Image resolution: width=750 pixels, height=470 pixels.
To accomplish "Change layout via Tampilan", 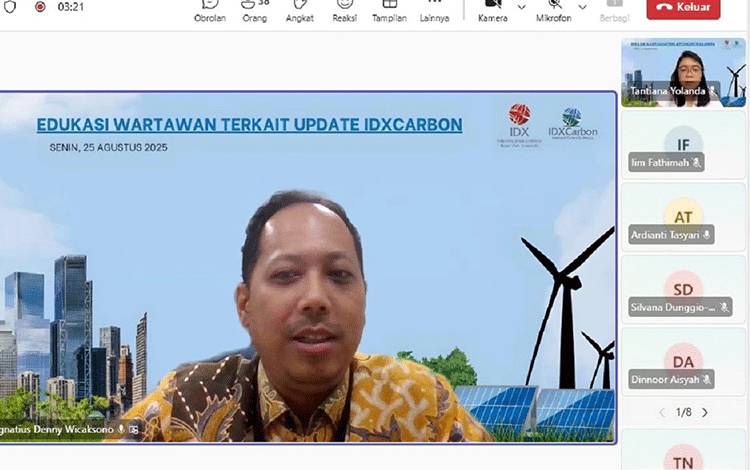I will tap(389, 11).
